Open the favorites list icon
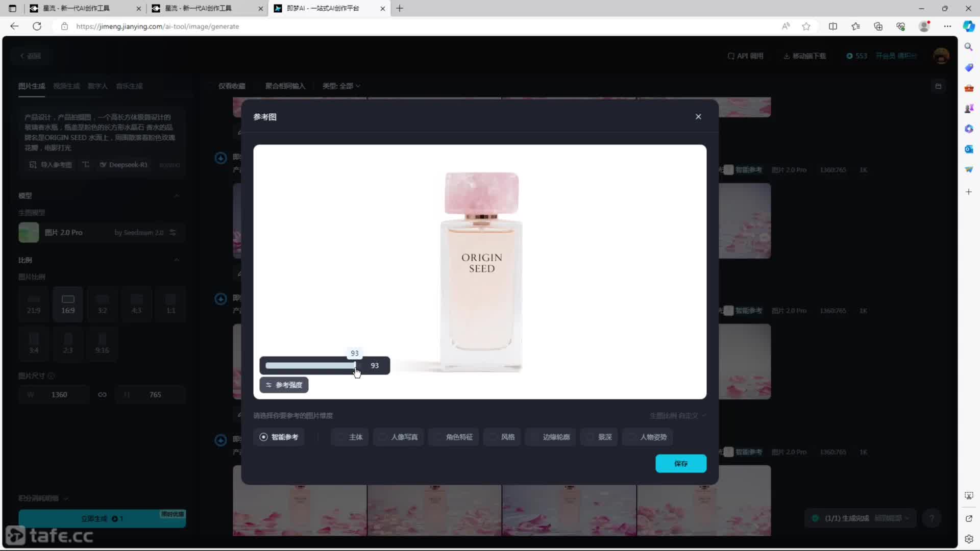 pyautogui.click(x=855, y=26)
